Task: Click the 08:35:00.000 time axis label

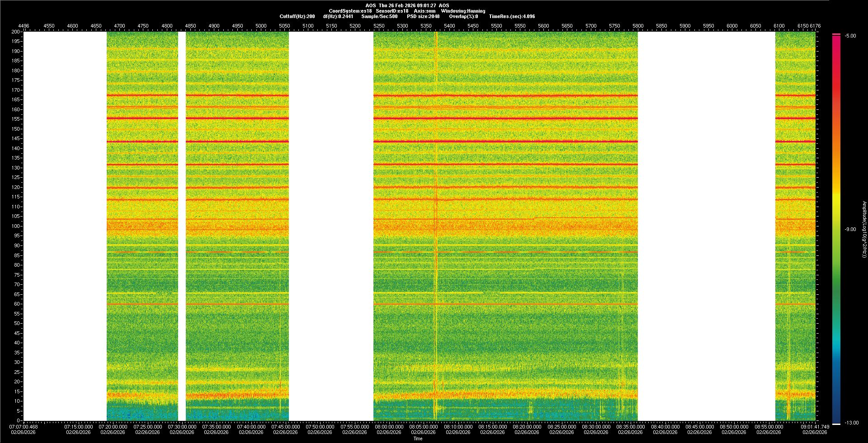Action: [x=630, y=427]
